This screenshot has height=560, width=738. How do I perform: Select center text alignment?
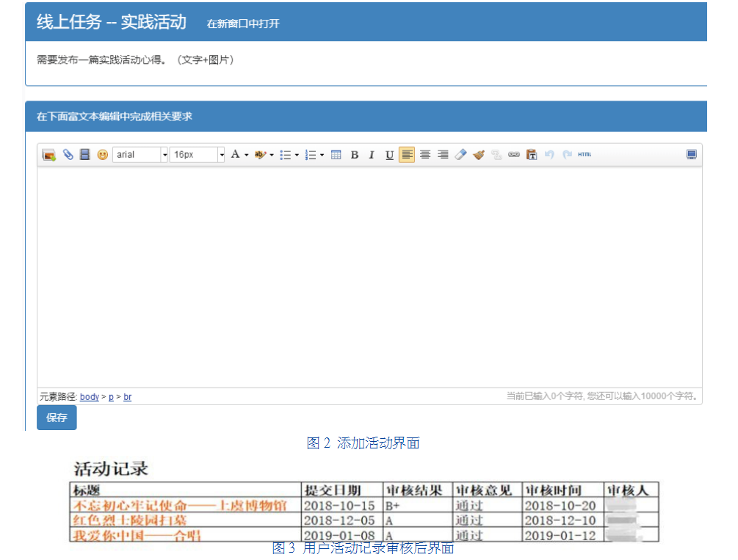[x=425, y=154]
